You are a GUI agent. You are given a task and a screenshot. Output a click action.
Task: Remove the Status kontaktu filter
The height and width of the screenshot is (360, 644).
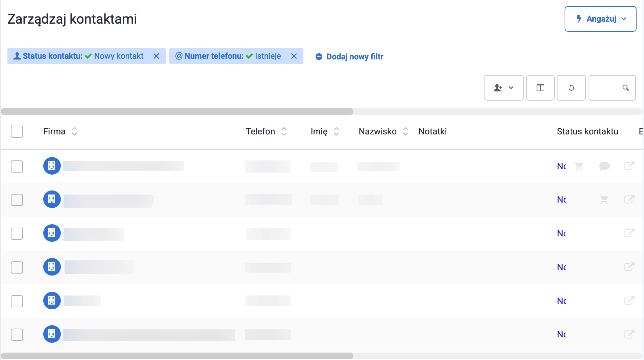point(156,56)
